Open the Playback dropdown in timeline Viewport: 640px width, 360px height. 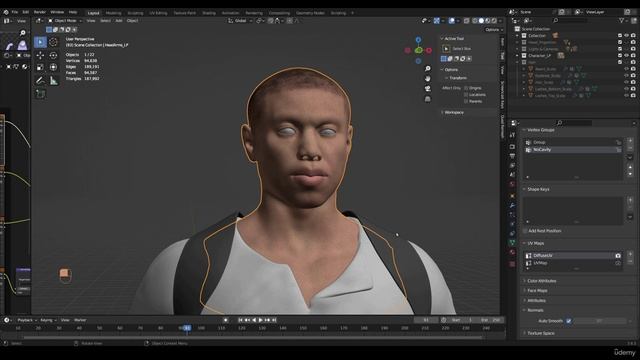27,320
